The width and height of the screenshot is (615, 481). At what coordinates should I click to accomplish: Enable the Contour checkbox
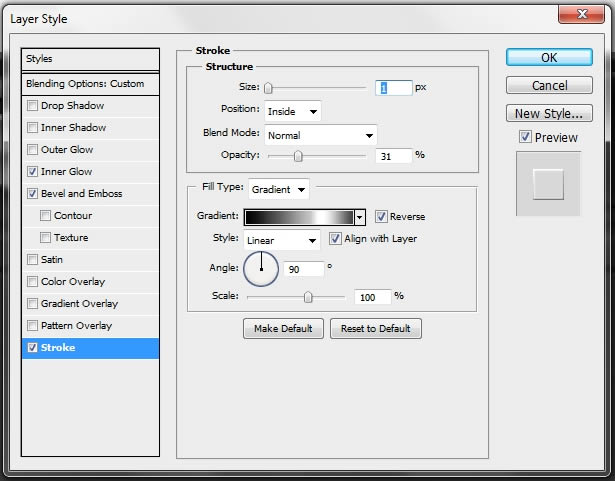point(45,215)
